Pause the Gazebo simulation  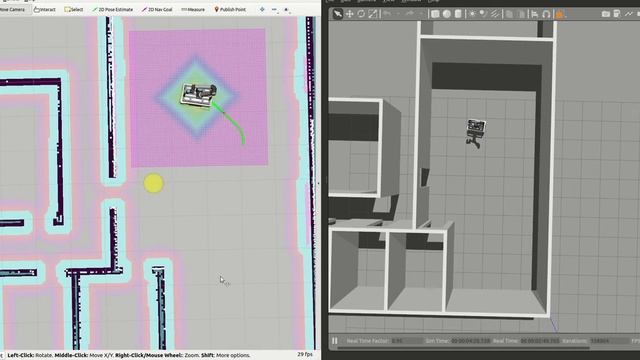pyautogui.click(x=335, y=340)
